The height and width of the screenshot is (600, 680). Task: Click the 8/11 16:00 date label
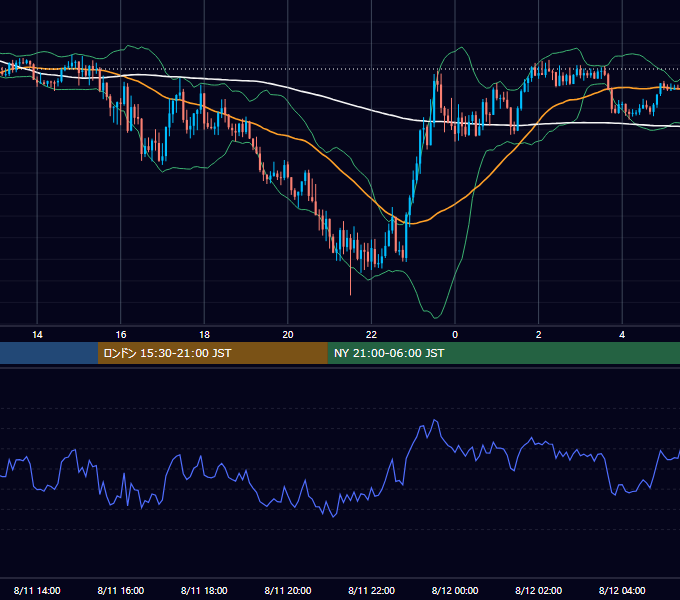point(121,590)
